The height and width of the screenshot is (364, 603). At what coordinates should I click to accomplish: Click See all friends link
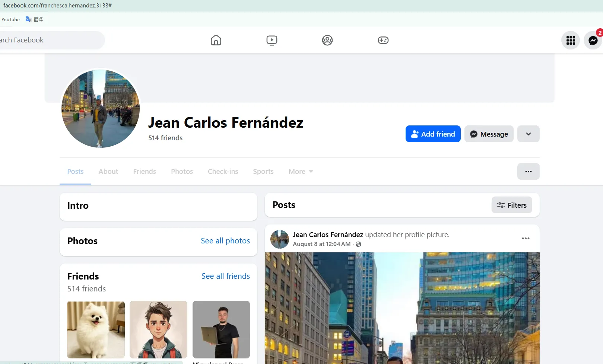pyautogui.click(x=226, y=276)
